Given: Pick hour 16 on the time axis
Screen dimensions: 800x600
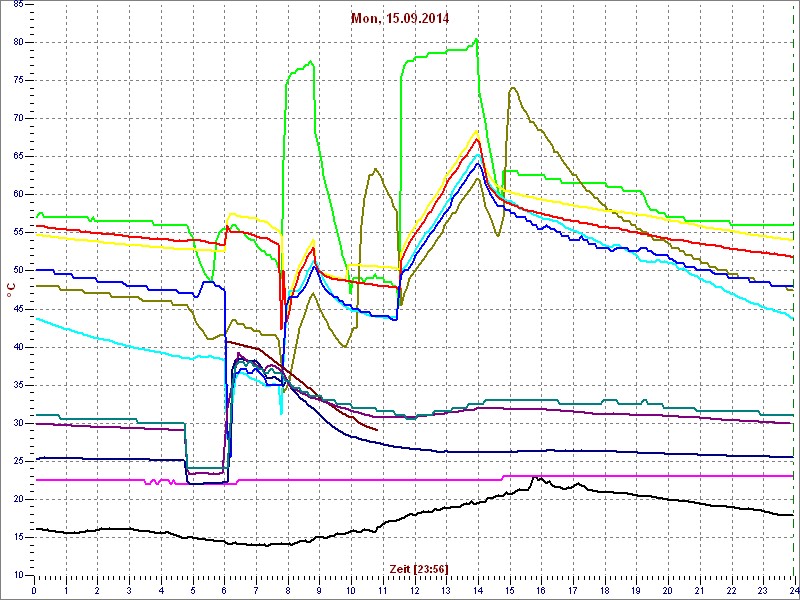Looking at the screenshot, I should [541, 590].
